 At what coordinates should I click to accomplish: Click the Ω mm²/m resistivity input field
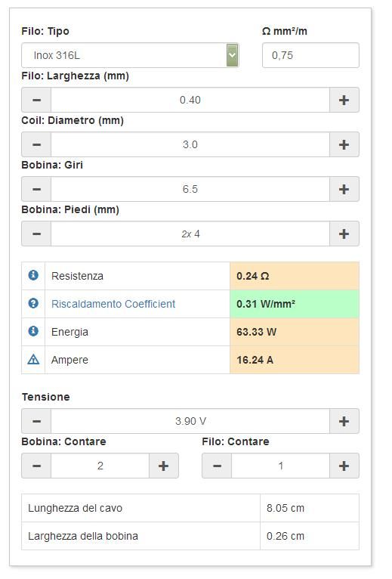tap(310, 55)
